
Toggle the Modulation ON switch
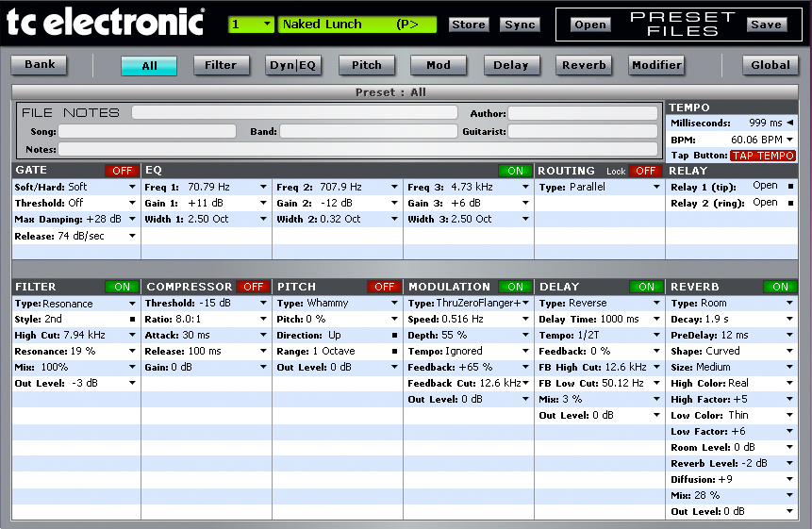point(515,287)
